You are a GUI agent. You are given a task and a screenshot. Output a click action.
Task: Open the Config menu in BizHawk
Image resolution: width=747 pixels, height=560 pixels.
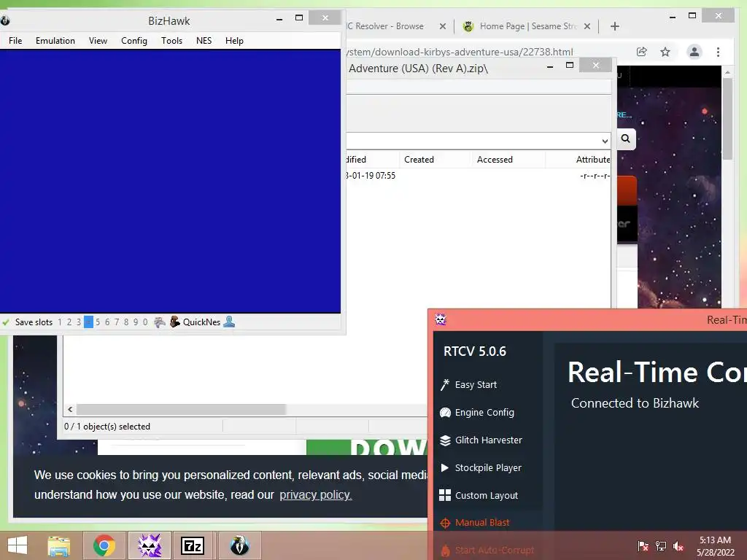[x=134, y=41]
